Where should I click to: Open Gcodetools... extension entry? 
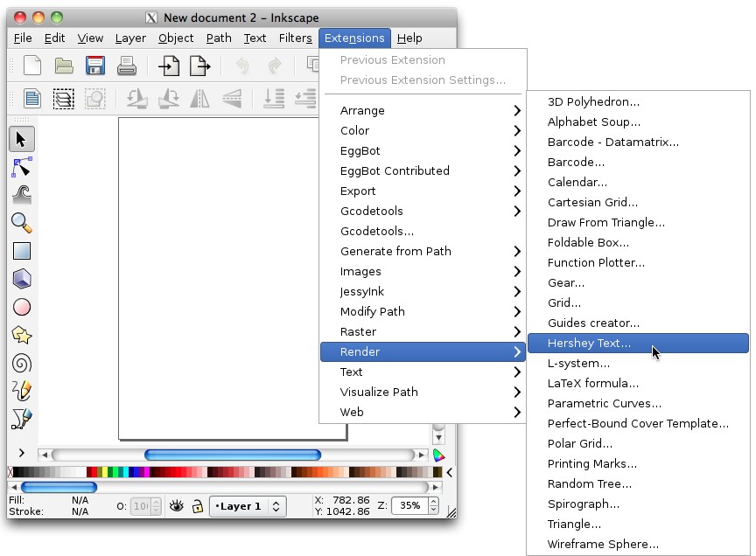tap(377, 231)
